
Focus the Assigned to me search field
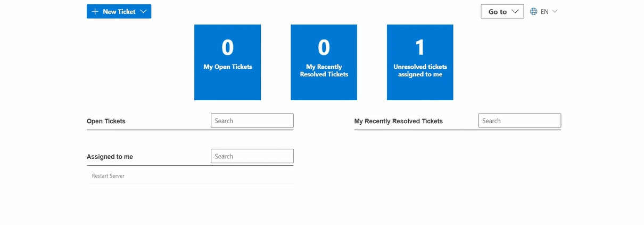point(252,156)
